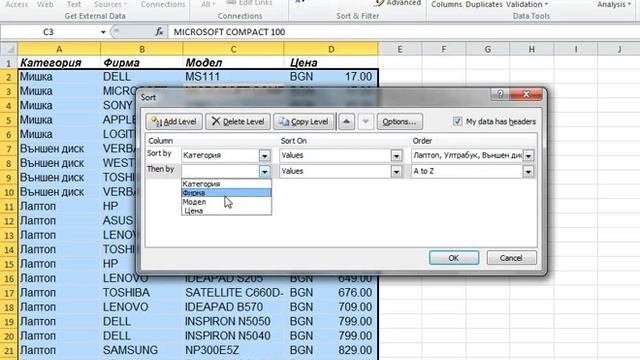This screenshot has width=640, height=360.
Task: Click the Категория header cell
Action: 59,62
